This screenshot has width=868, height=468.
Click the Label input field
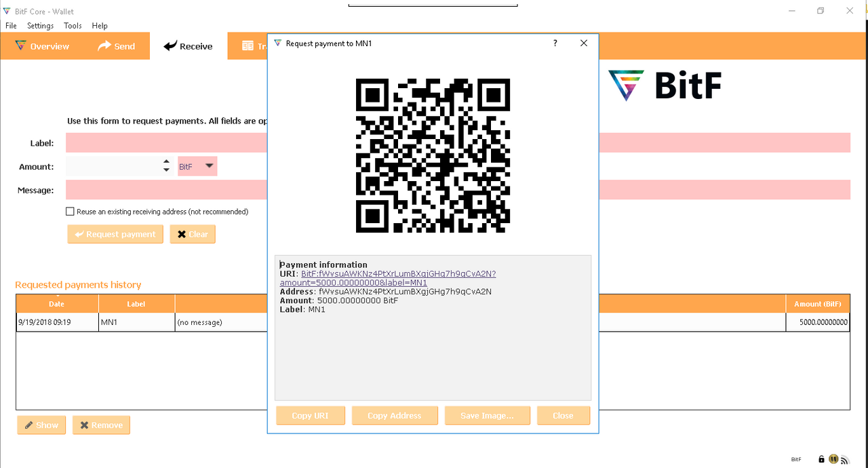166,143
